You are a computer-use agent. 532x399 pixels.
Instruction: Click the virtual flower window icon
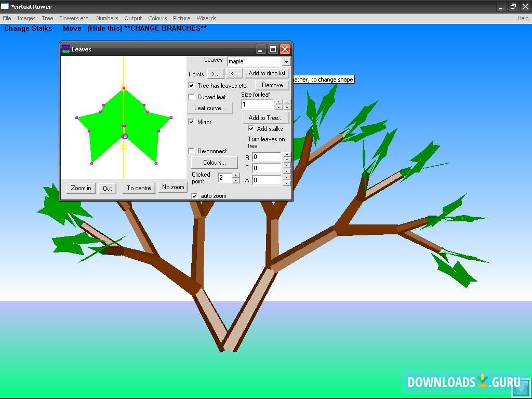point(5,6)
